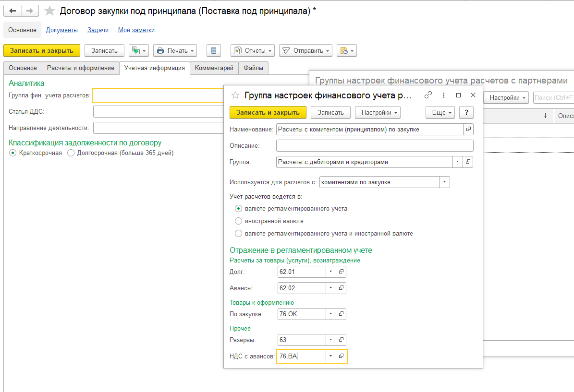
Task: Click open icon next to Наименование field
Action: pos(468,129)
